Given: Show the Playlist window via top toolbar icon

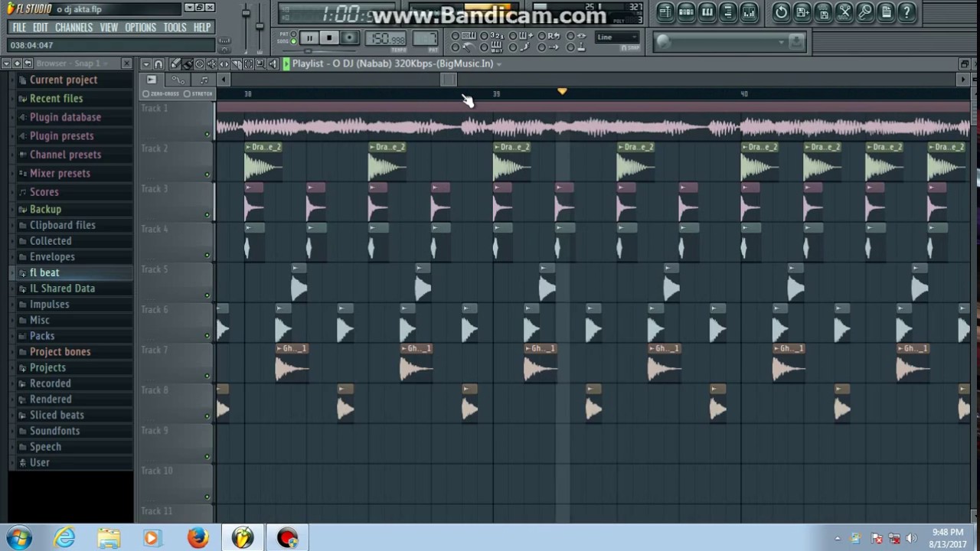Looking at the screenshot, I should coord(665,11).
